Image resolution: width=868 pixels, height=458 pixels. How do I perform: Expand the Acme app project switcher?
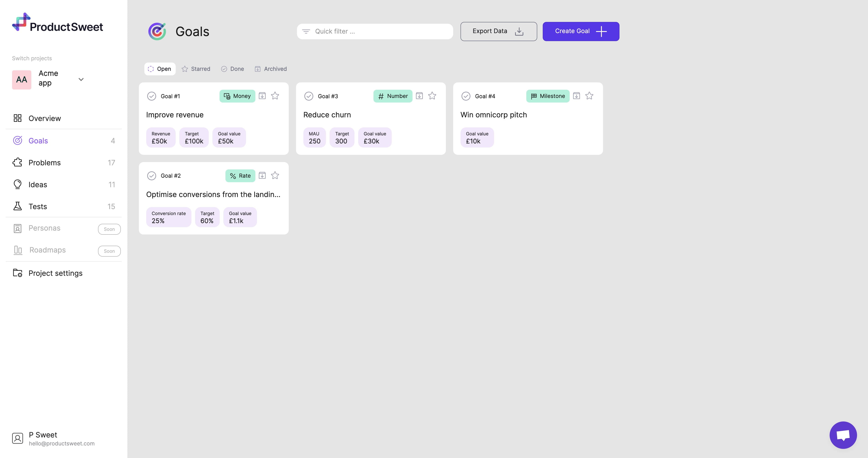[81, 79]
